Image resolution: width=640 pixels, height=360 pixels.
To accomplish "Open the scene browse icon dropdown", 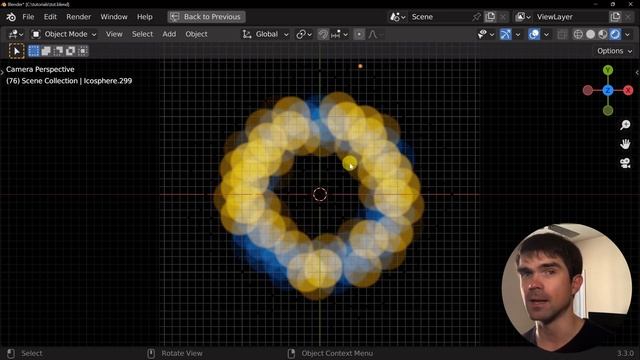I will point(398,17).
